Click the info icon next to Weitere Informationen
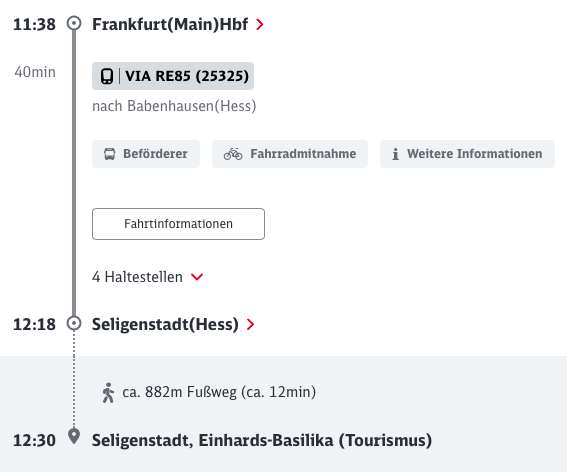Screen dimensions: 567x472 396,154
